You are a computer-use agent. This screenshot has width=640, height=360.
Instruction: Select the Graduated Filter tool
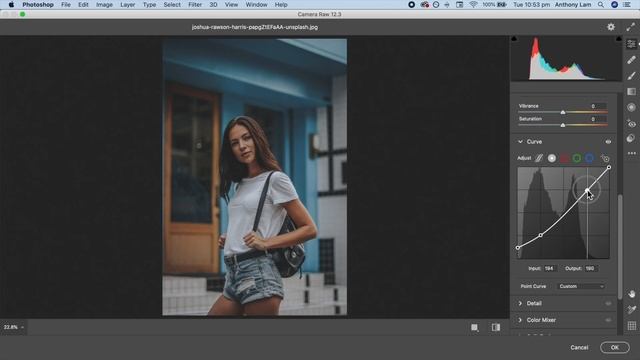pos(631,91)
